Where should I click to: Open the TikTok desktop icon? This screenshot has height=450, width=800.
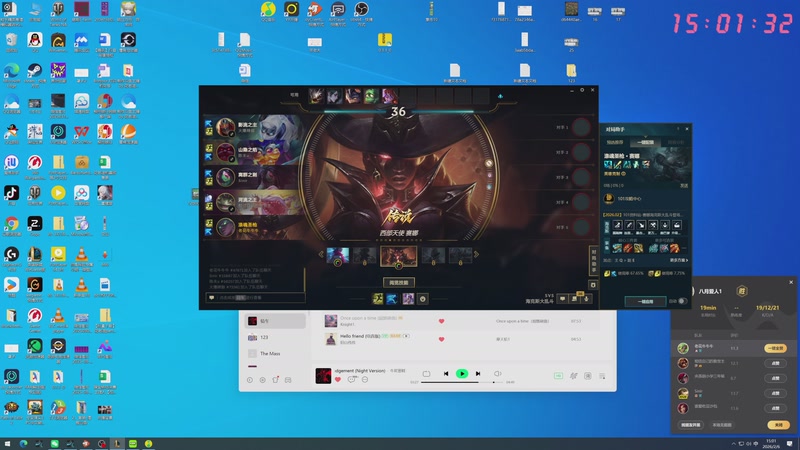(11, 193)
